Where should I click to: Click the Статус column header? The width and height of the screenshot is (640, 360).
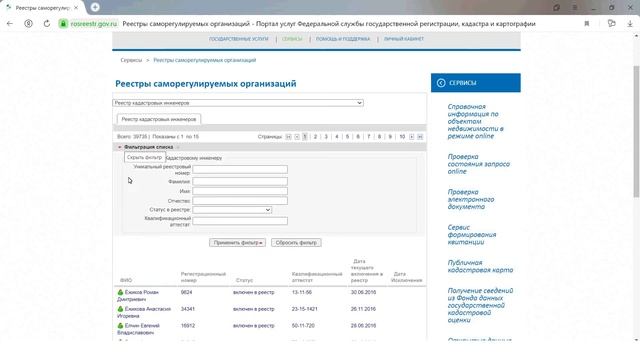pos(244,280)
